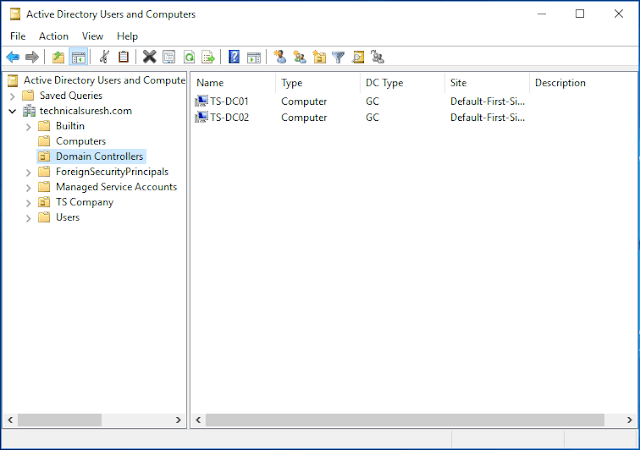Select Managed Service Accounts in tree
The height and width of the screenshot is (450, 640).
[116, 187]
